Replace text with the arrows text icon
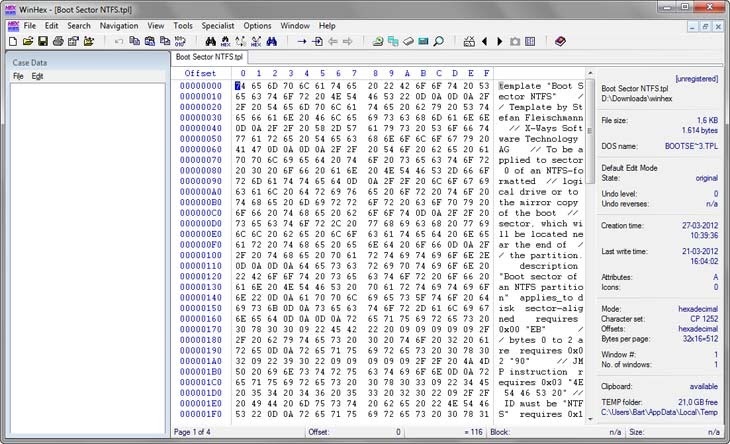The width and height of the screenshot is (730, 444). (241, 41)
